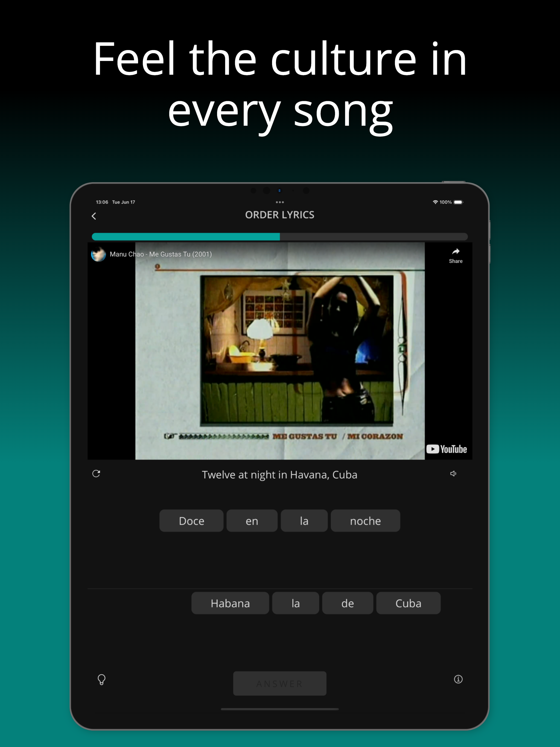Tap the "ORDER LYRICS" screen title
560x747 pixels.
280,215
